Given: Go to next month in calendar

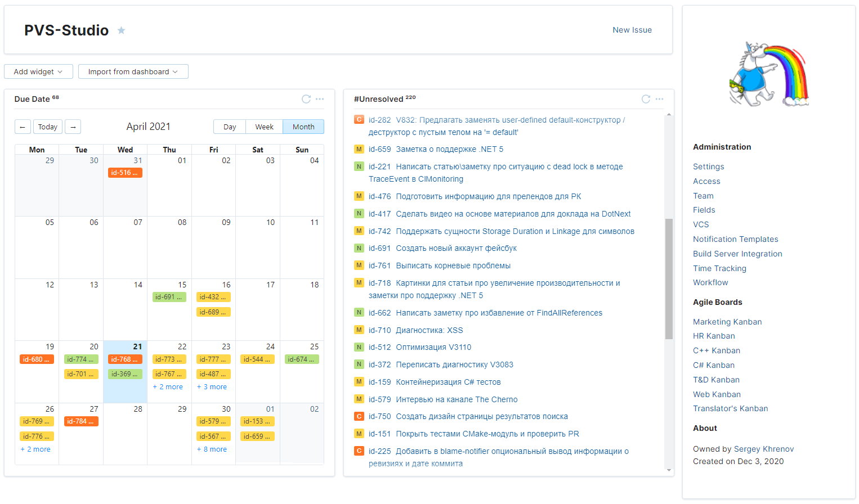Looking at the screenshot, I should coord(73,127).
